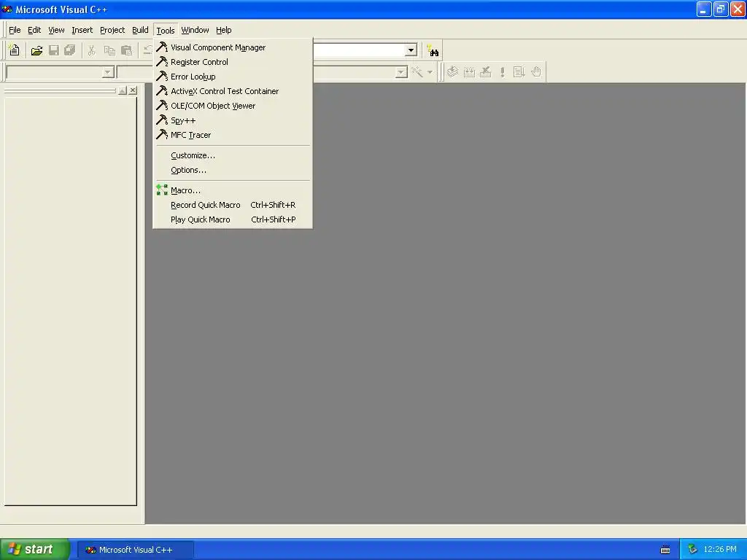This screenshot has width=747, height=560.
Task: Click the Cut scissors icon
Action: [91, 50]
